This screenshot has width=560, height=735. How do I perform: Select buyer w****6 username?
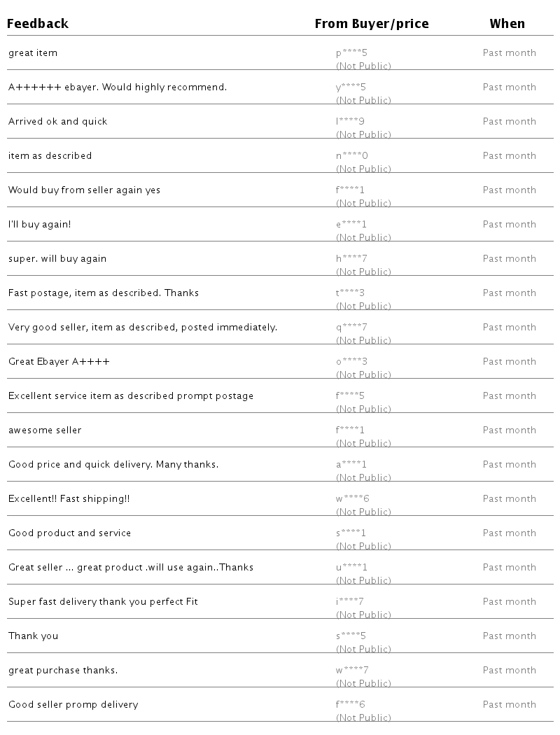point(352,499)
